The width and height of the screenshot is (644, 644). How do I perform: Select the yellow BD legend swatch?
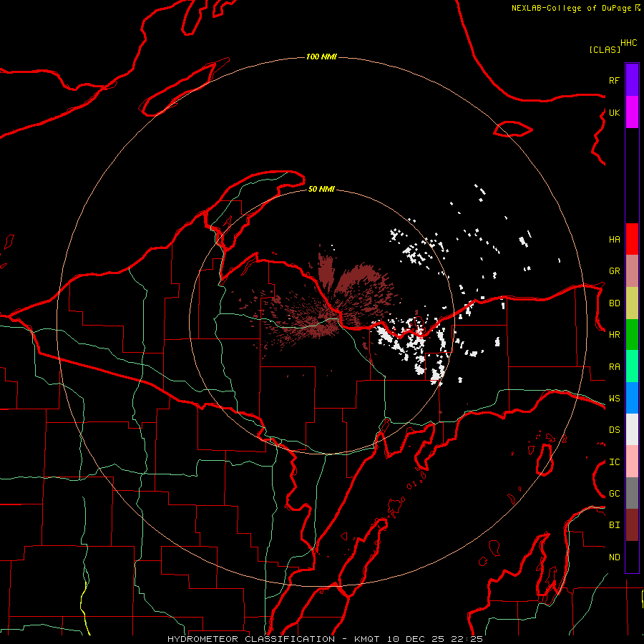[x=632, y=303]
